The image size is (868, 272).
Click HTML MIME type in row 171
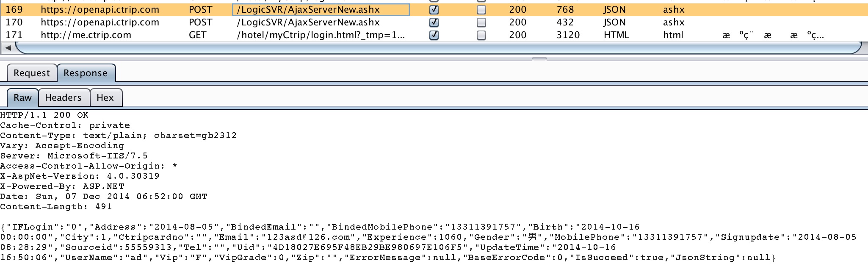click(616, 35)
